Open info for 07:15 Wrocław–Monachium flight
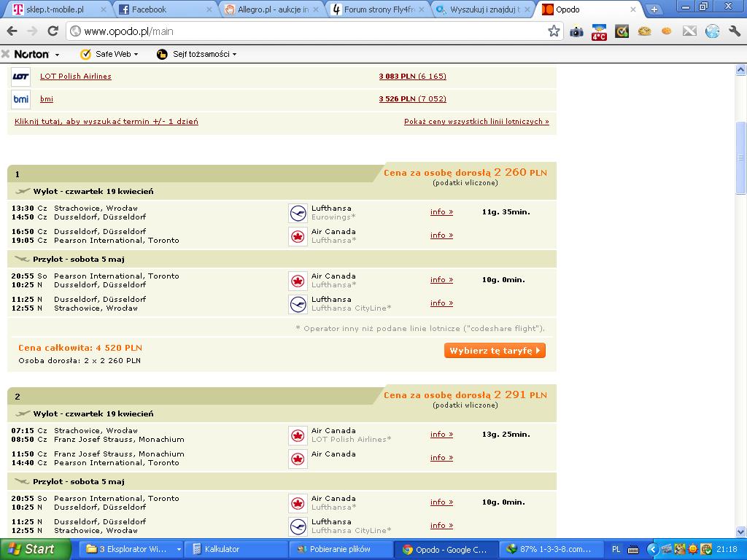The width and height of the screenshot is (747, 560). (441, 435)
